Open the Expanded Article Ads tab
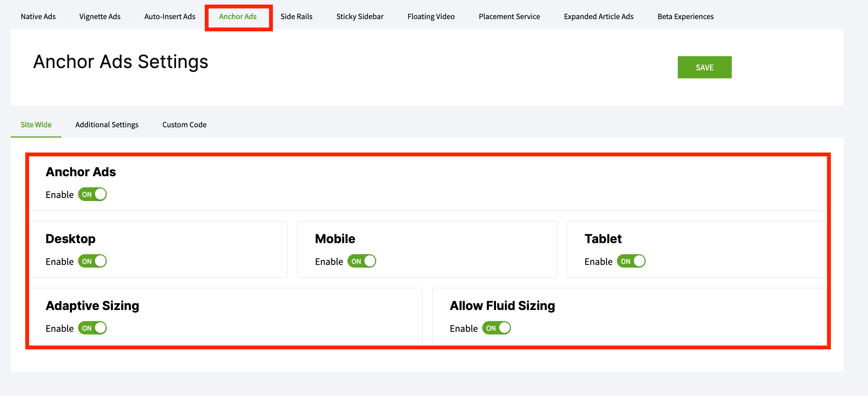Viewport: 868px width, 396px height. (x=599, y=16)
